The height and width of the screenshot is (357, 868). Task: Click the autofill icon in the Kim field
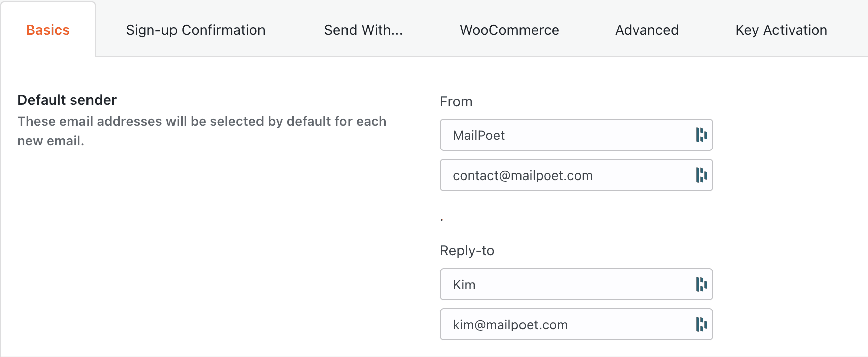(x=701, y=284)
